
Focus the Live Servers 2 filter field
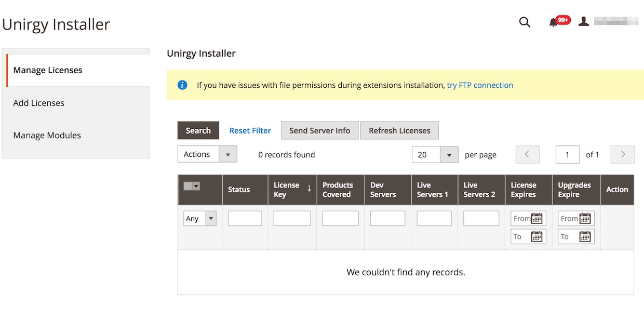pos(481,218)
